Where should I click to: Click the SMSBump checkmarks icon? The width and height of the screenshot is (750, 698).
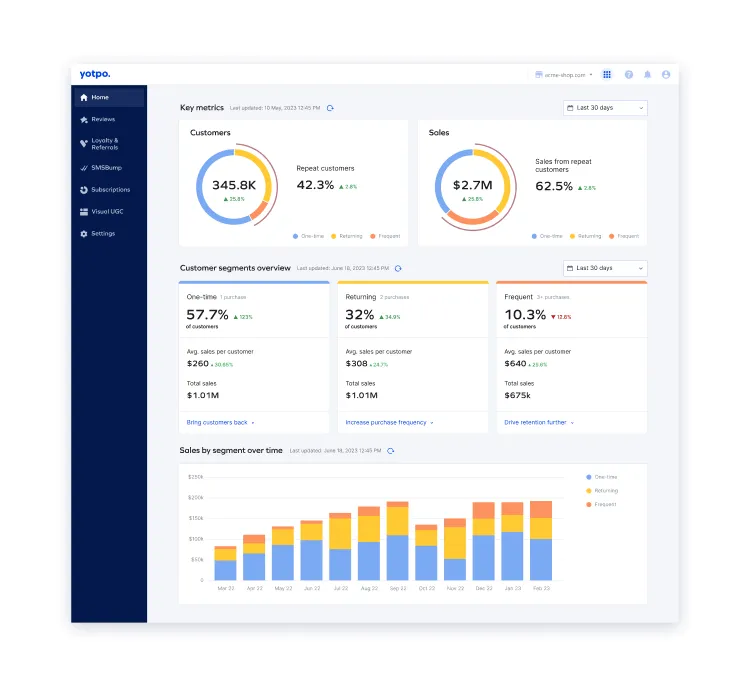point(84,168)
